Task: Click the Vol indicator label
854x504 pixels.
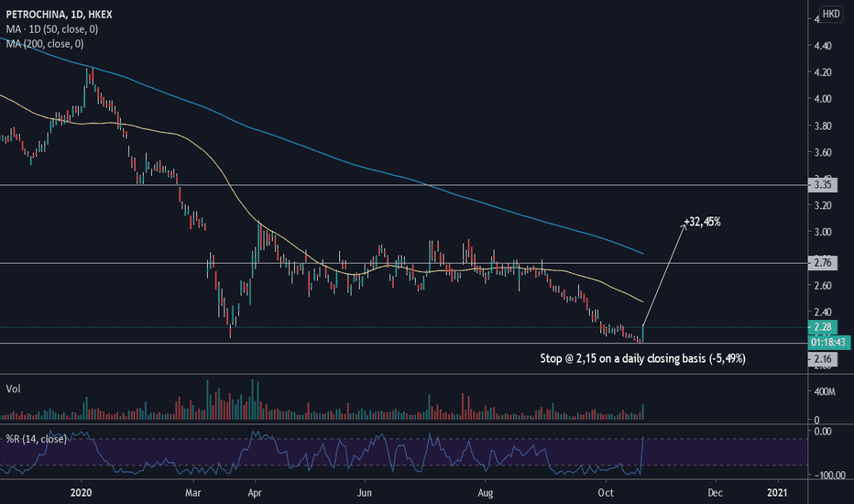Action: (13, 389)
